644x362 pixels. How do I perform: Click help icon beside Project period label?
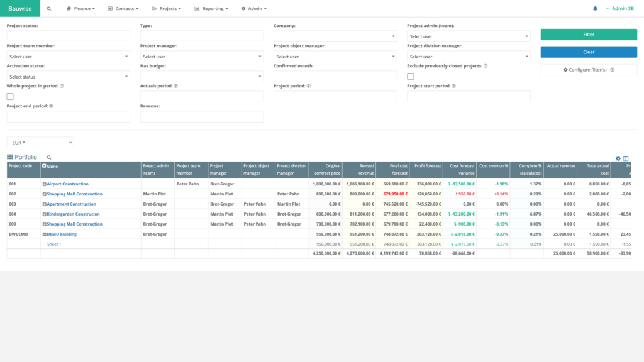coord(309,86)
